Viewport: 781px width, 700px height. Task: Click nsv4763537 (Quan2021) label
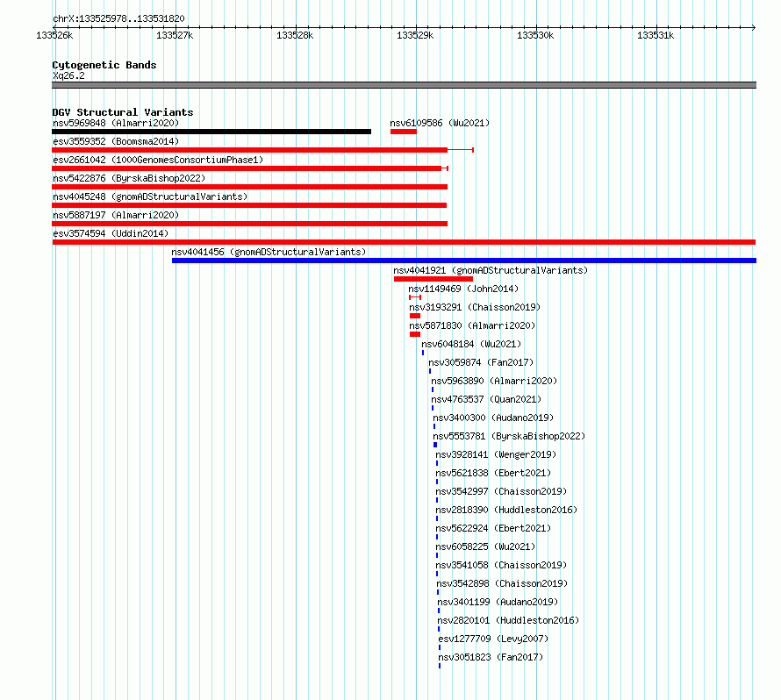[486, 399]
